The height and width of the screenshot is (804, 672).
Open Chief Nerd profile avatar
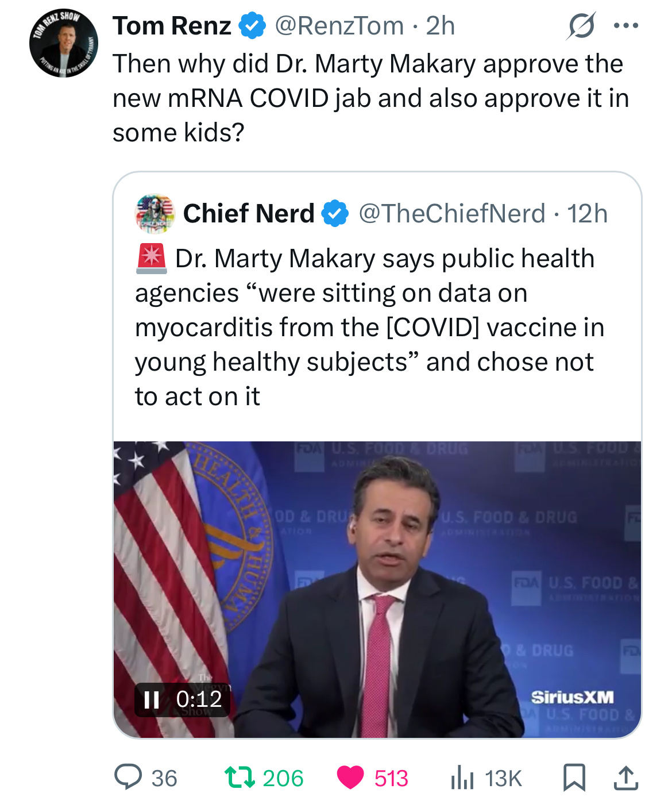tap(155, 214)
